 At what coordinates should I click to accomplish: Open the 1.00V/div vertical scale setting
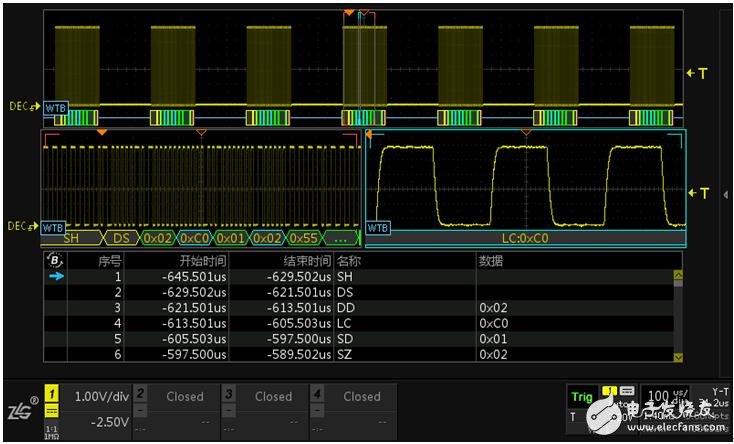[x=100, y=396]
